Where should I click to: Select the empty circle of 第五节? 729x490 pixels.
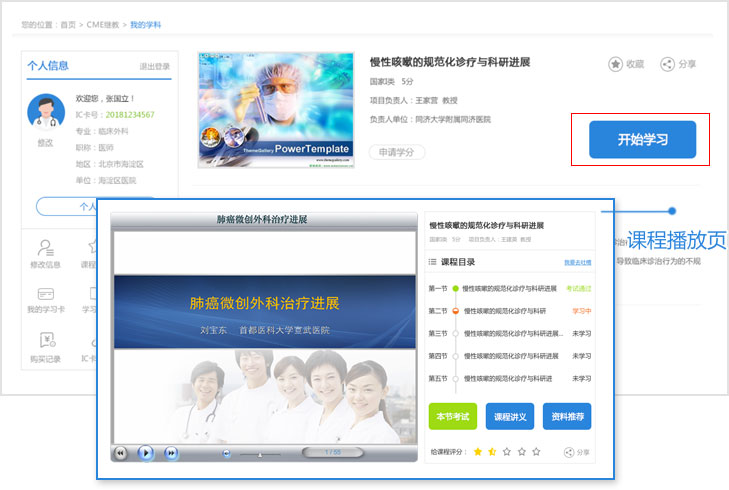(x=456, y=378)
